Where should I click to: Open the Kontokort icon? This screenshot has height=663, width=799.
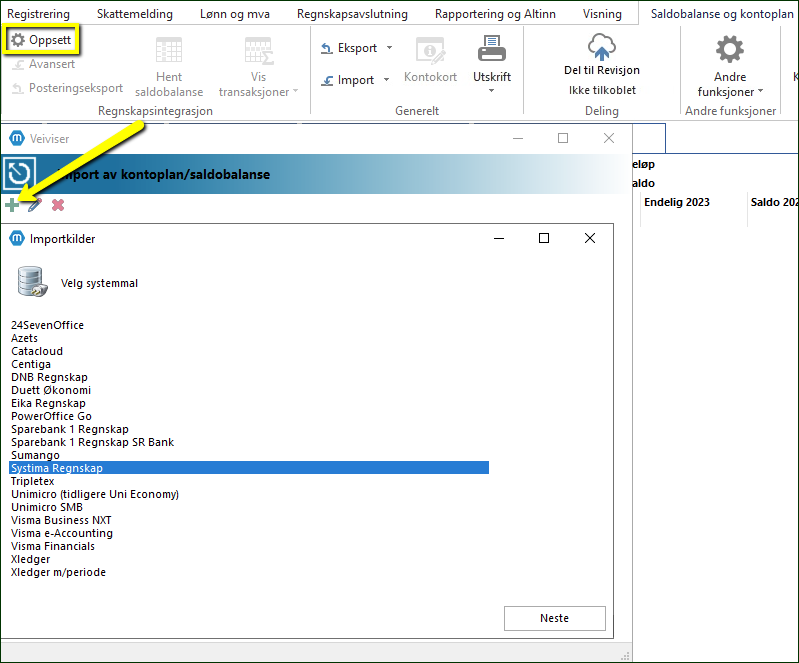pos(431,50)
